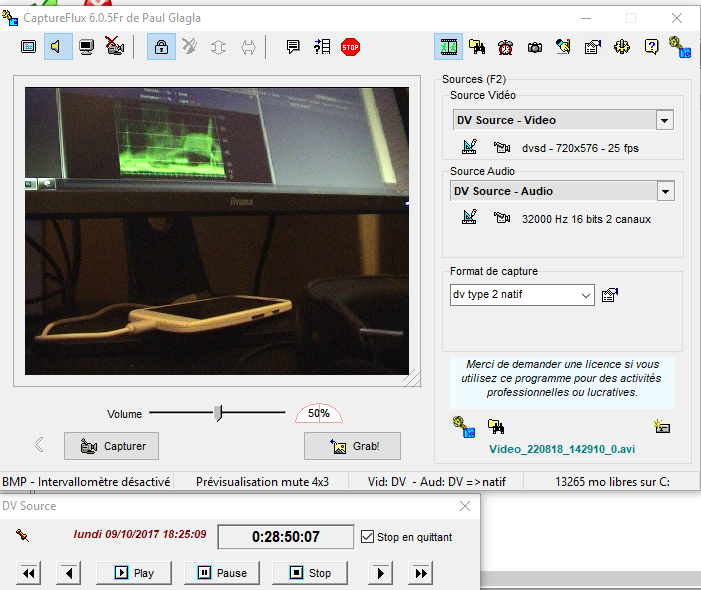Screen dimensions: 701x590
Task: Step forward one frame on DV
Action: [380, 573]
